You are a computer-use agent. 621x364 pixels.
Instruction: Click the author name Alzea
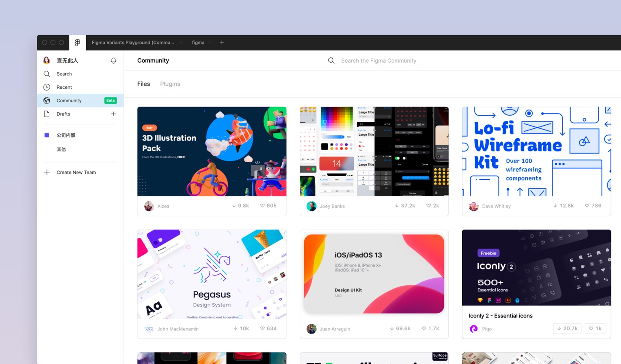tap(163, 206)
